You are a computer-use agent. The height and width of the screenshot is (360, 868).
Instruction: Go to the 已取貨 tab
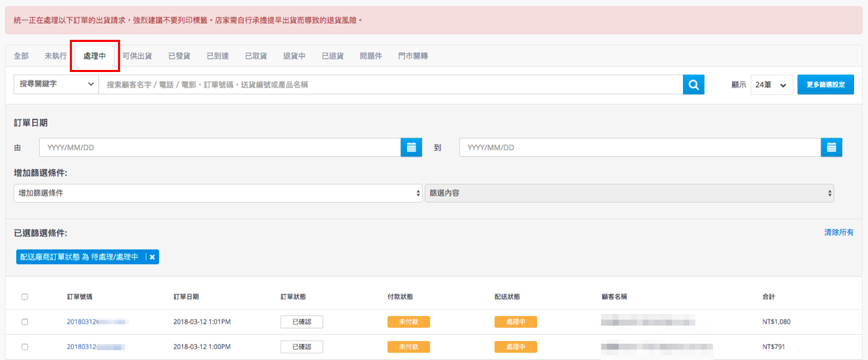coord(256,56)
